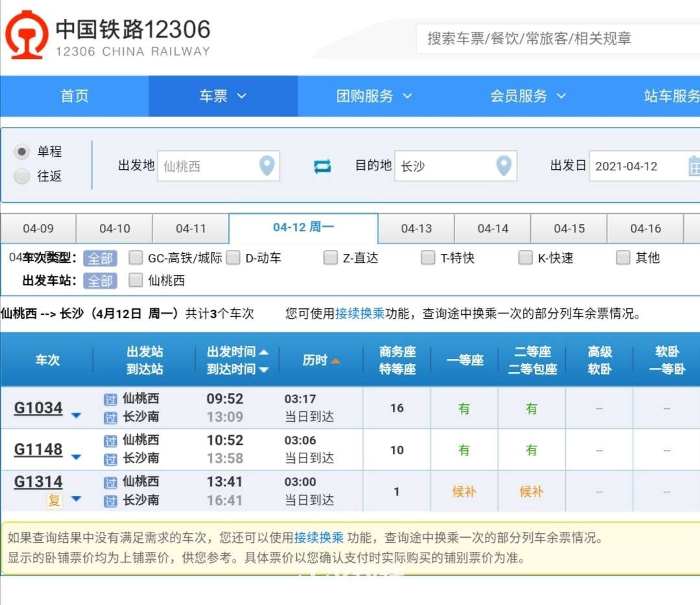Switch to the 04-10 date tab
Screen dimensions: 700x605
[x=115, y=229]
